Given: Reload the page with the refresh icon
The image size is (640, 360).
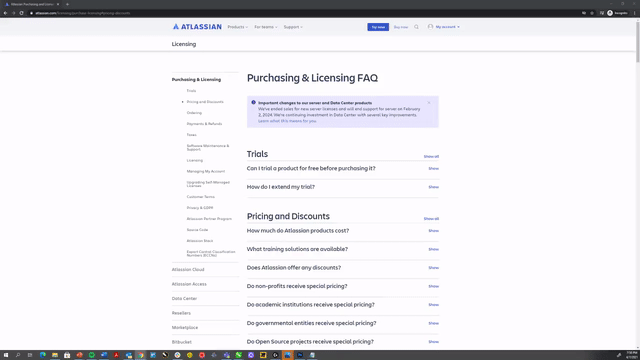Looking at the screenshot, I should [21, 13].
